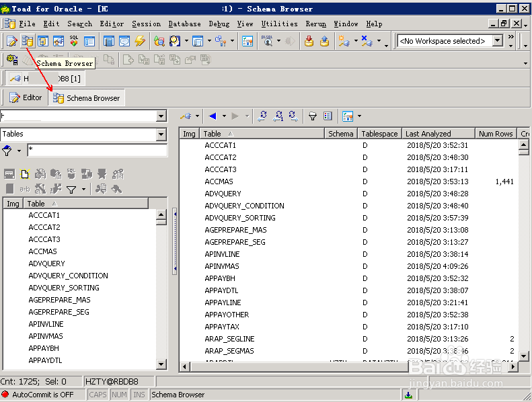Select APPAYOTHER row in right grid
532x402 pixels.
[x=349, y=315]
